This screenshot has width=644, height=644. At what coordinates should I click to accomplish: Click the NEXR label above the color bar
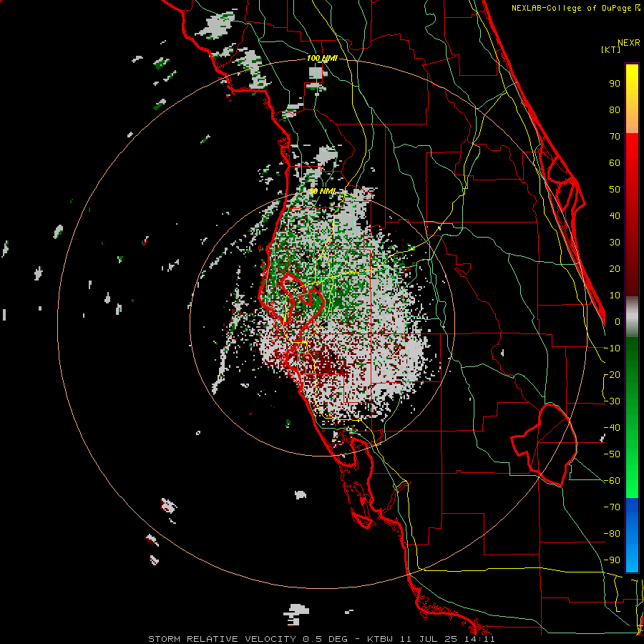pyautogui.click(x=629, y=43)
